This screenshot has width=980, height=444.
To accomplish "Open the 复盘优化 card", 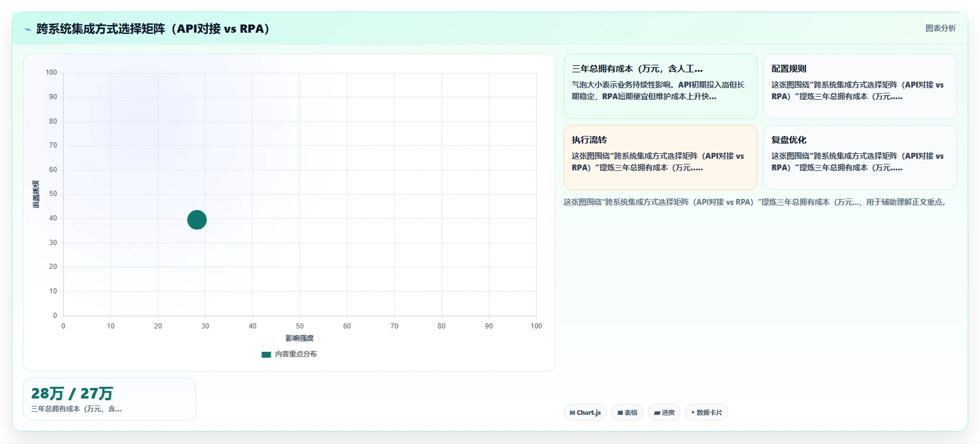I will coord(860,158).
